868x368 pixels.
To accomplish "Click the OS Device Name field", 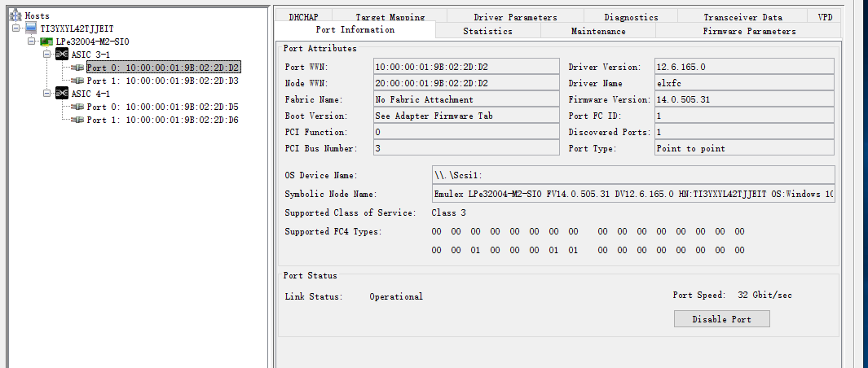I will click(633, 175).
